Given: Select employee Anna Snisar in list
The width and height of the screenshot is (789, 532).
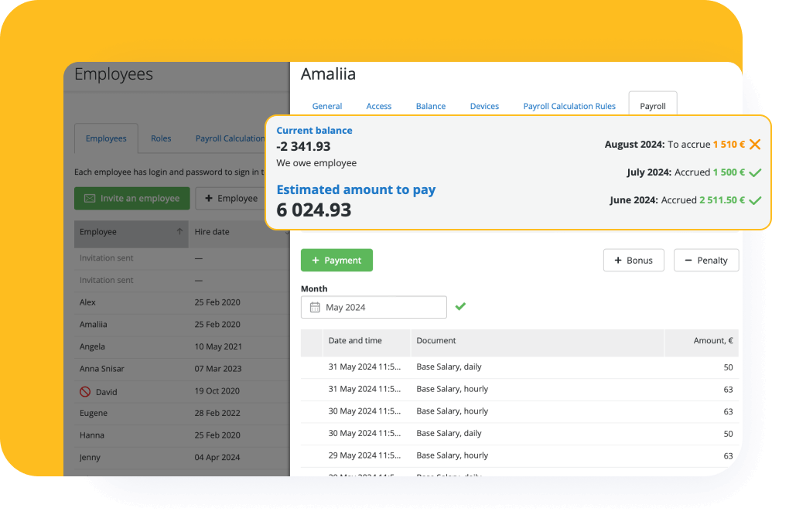Looking at the screenshot, I should [x=101, y=369].
